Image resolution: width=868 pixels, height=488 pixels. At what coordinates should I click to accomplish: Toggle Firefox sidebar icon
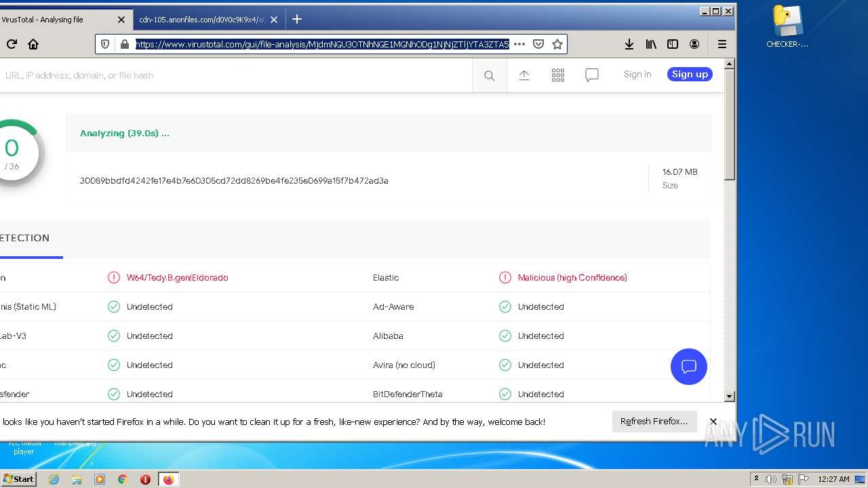click(673, 44)
